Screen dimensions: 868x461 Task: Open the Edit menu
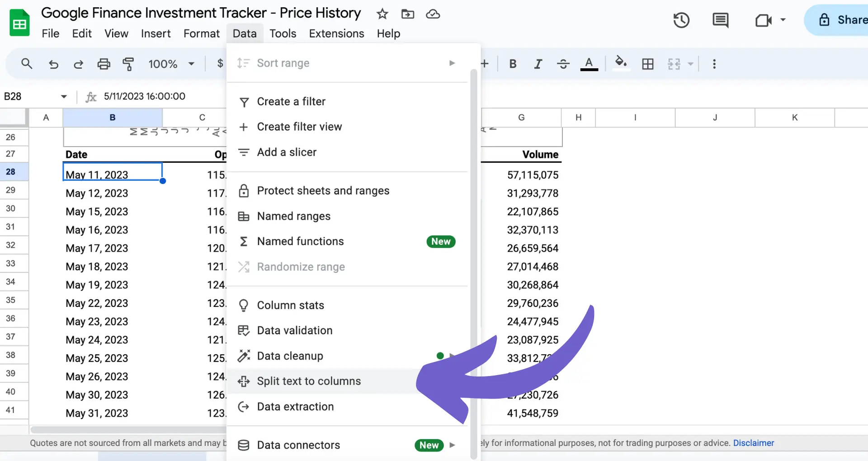point(82,33)
